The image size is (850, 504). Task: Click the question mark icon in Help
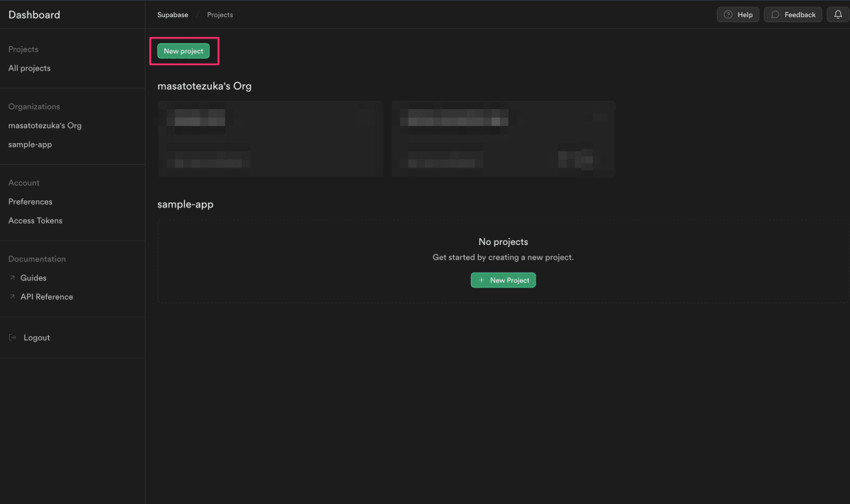click(728, 15)
